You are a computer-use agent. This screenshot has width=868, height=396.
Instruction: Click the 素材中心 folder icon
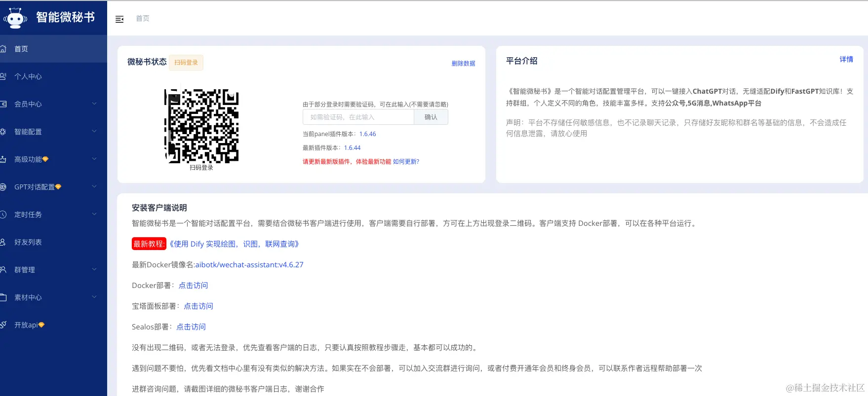(x=3, y=297)
